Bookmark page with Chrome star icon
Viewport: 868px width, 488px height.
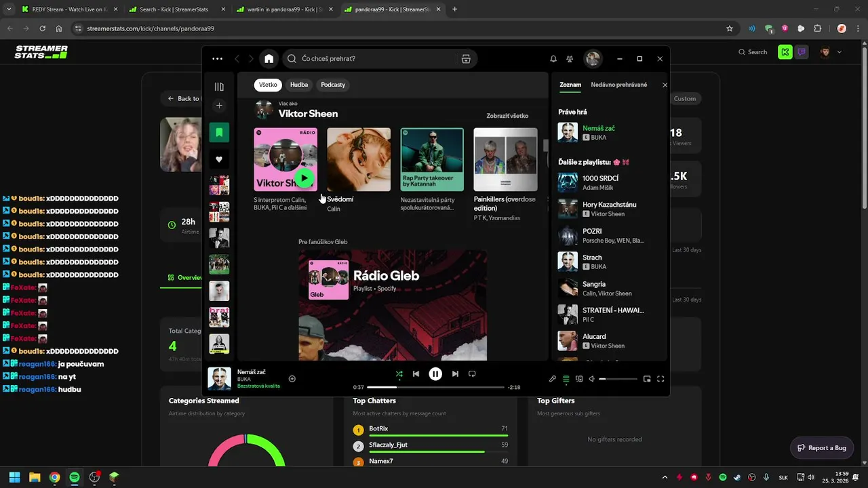(730, 28)
